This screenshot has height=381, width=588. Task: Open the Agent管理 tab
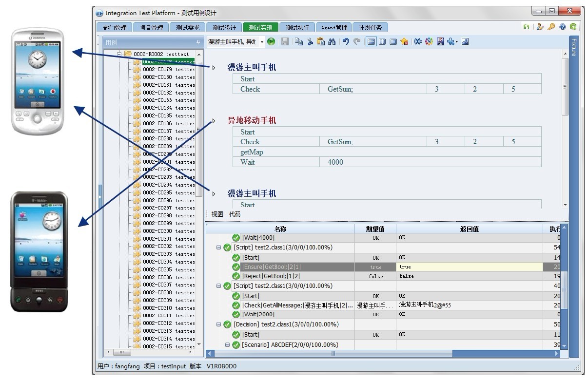(x=334, y=28)
